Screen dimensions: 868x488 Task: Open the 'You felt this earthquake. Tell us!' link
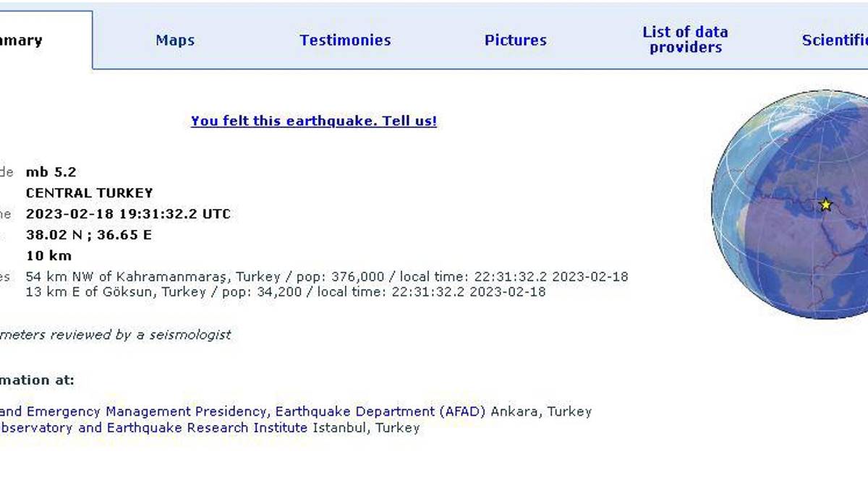pyautogui.click(x=313, y=121)
